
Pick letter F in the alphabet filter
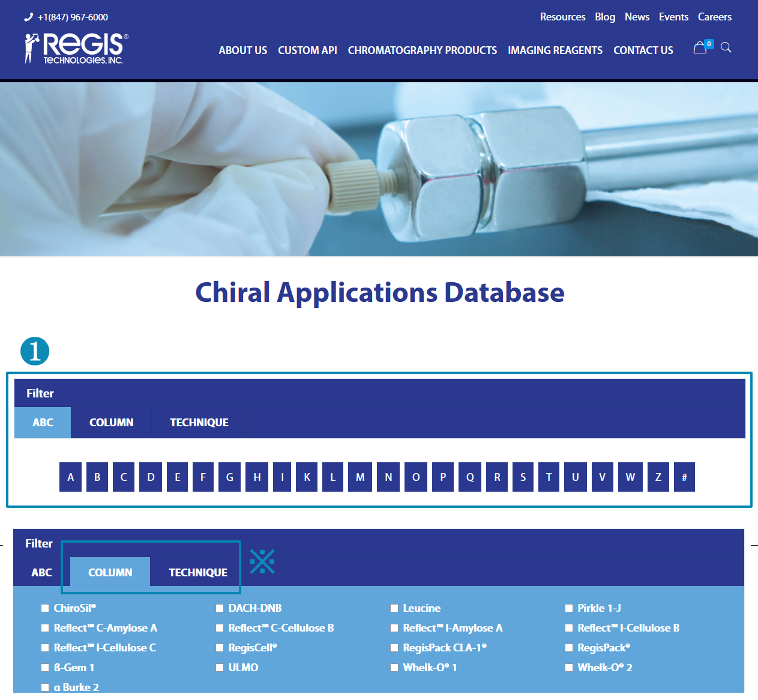203,477
